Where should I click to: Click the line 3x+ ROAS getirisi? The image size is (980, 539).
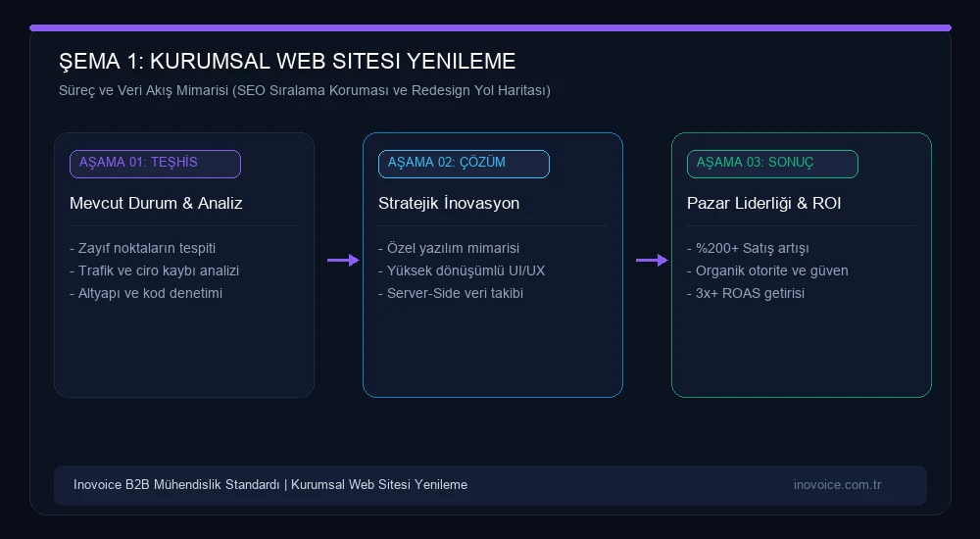point(746,293)
